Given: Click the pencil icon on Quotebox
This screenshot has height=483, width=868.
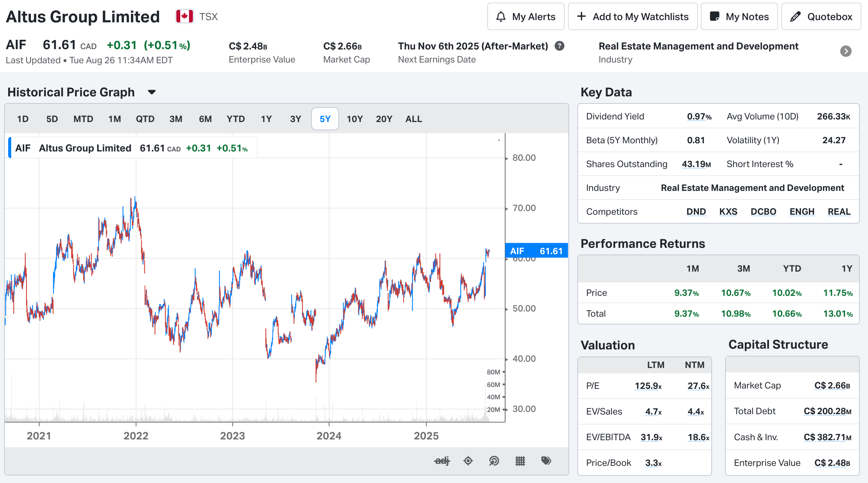Looking at the screenshot, I should click(795, 17).
